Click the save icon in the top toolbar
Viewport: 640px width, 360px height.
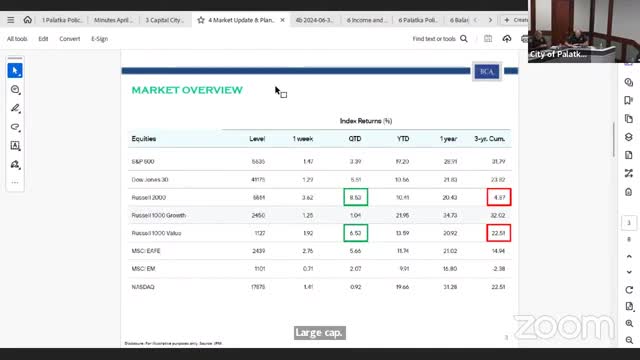click(488, 39)
